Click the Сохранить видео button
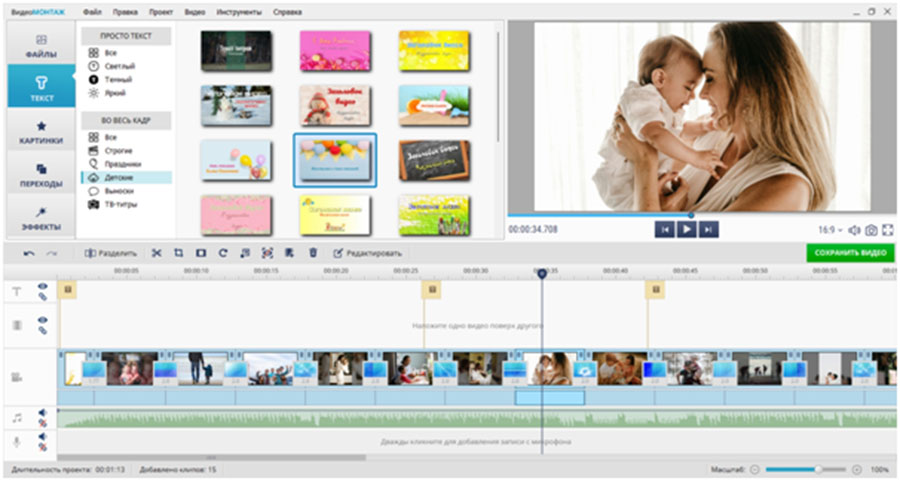This screenshot has height=481, width=900. (850, 253)
